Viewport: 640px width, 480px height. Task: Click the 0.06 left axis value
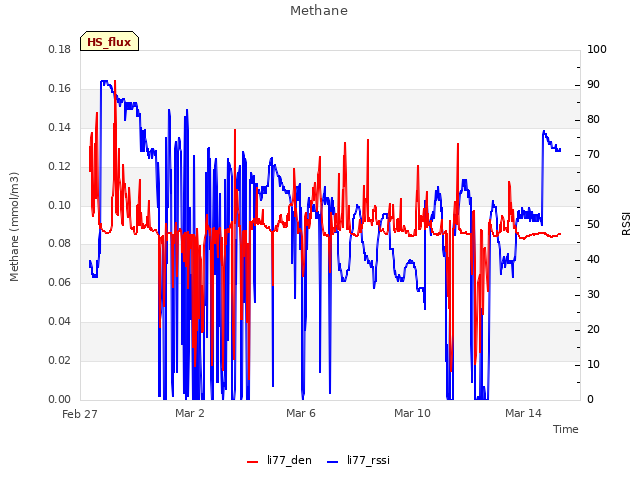60,282
